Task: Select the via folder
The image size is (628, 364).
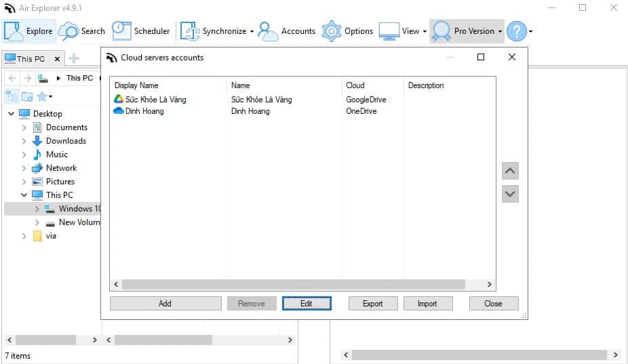Action: [51, 236]
